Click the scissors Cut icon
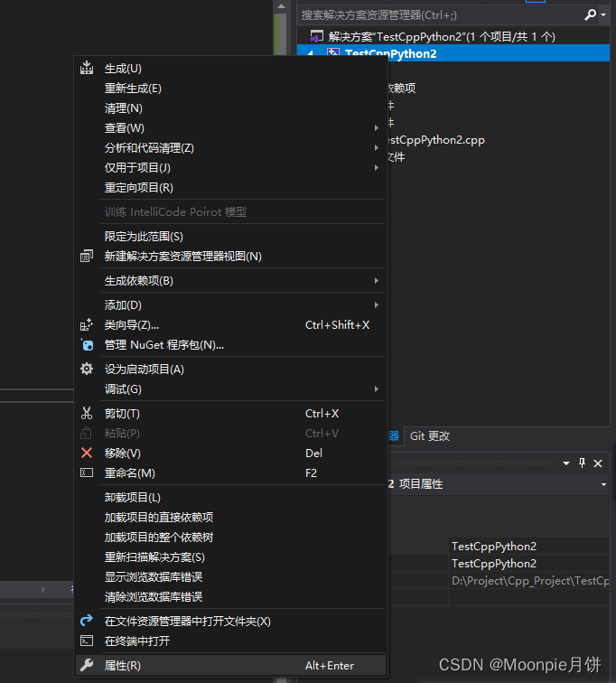The height and width of the screenshot is (683, 616). click(x=87, y=414)
